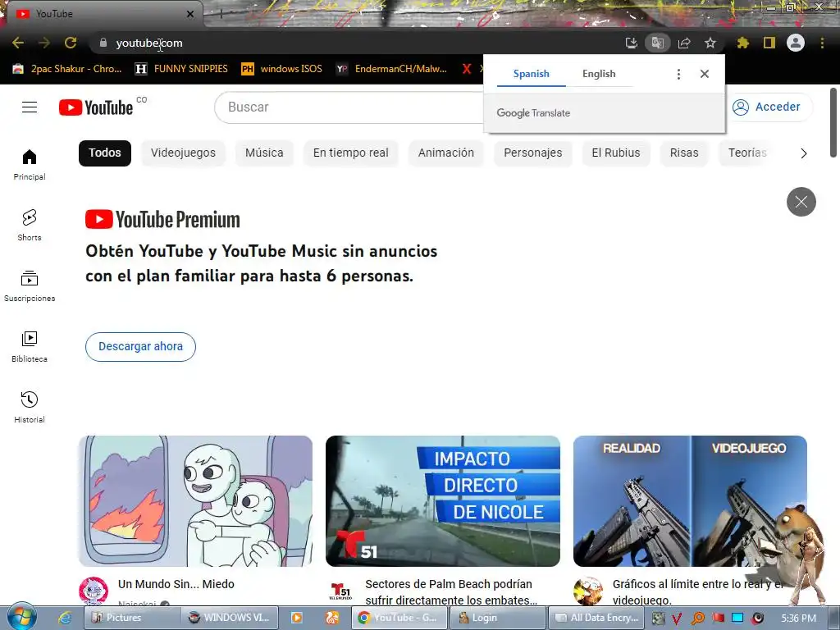840x630 pixels.
Task: Select the Spanish tab in the translate popup
Action: [x=531, y=74]
